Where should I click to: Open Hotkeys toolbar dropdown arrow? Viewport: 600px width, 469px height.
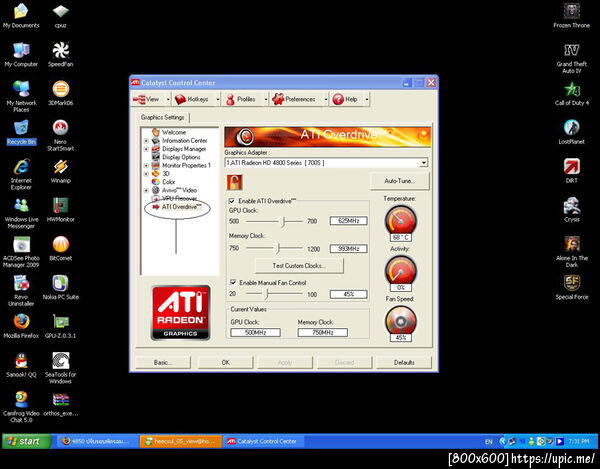coord(218,99)
